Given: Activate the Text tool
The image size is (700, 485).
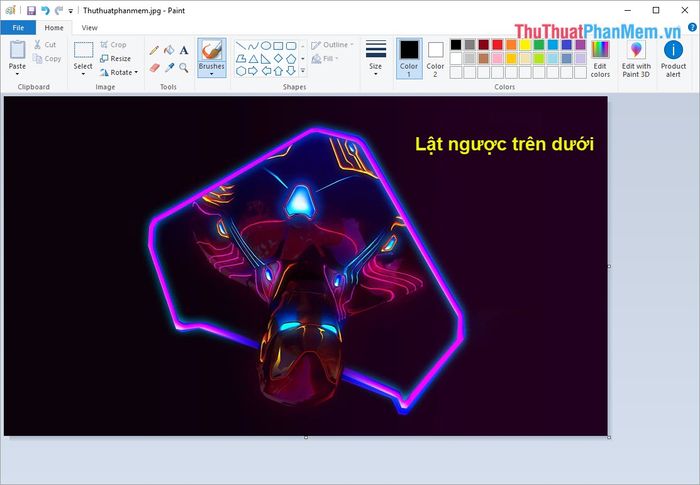Looking at the screenshot, I should [x=184, y=50].
